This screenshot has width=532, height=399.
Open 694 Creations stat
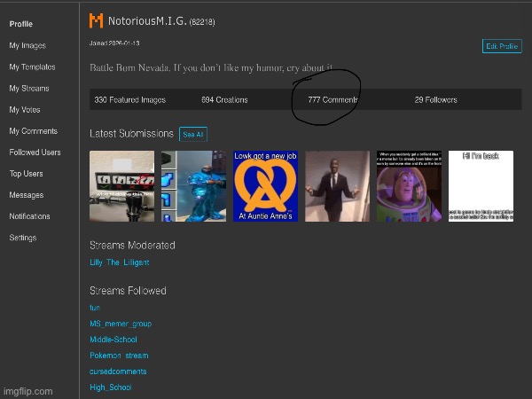click(224, 99)
